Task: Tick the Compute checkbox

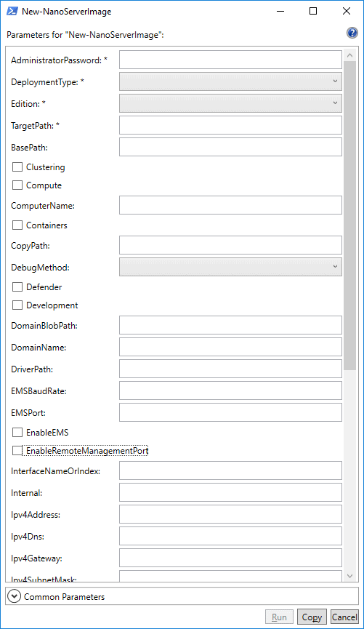Action: (17, 185)
